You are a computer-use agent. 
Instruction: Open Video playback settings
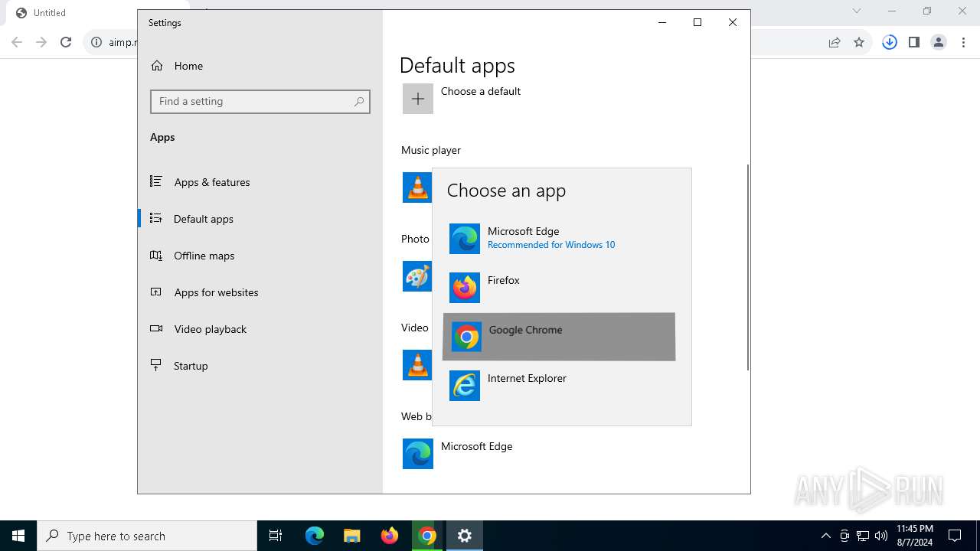click(x=260, y=329)
